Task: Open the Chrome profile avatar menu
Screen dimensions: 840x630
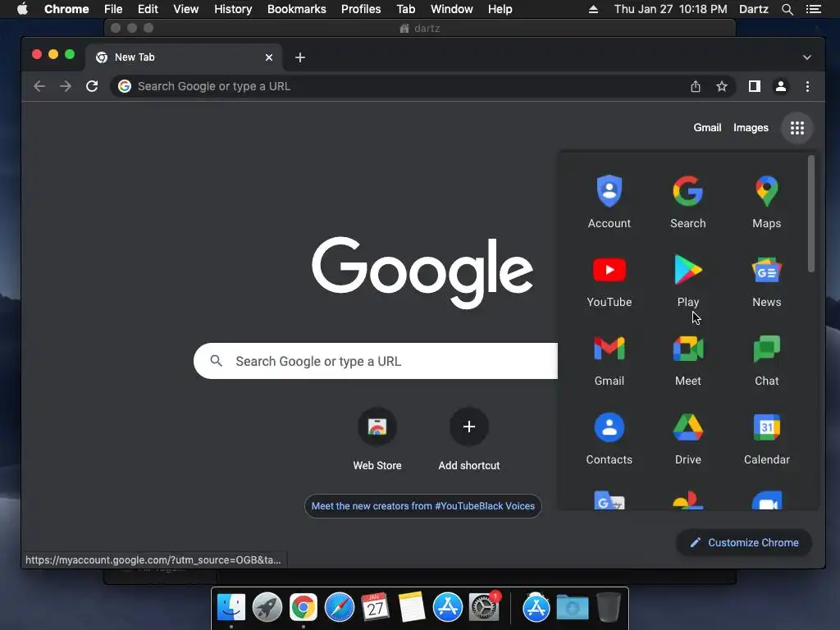Action: click(x=781, y=86)
